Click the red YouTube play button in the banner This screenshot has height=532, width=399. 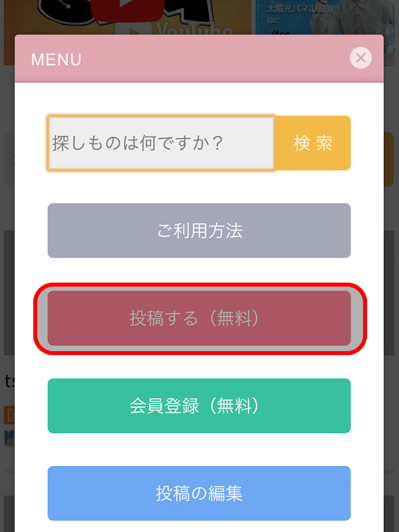128,10
